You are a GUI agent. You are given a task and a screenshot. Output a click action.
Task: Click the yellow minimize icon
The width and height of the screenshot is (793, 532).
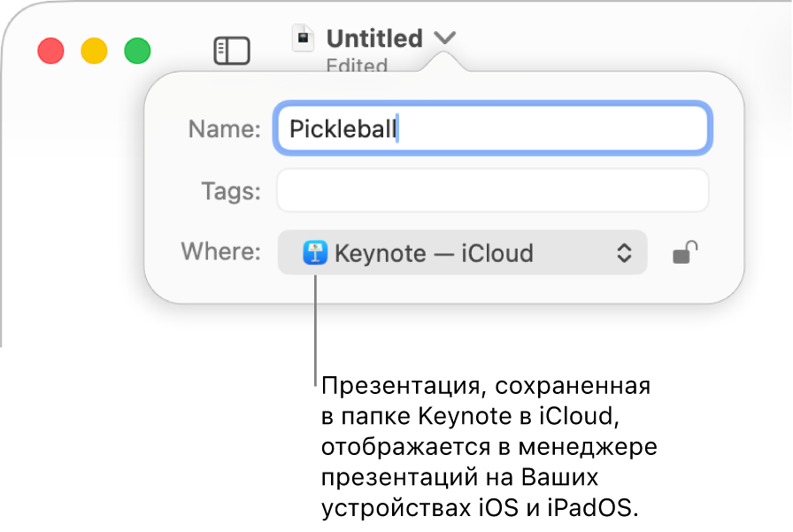(x=94, y=50)
